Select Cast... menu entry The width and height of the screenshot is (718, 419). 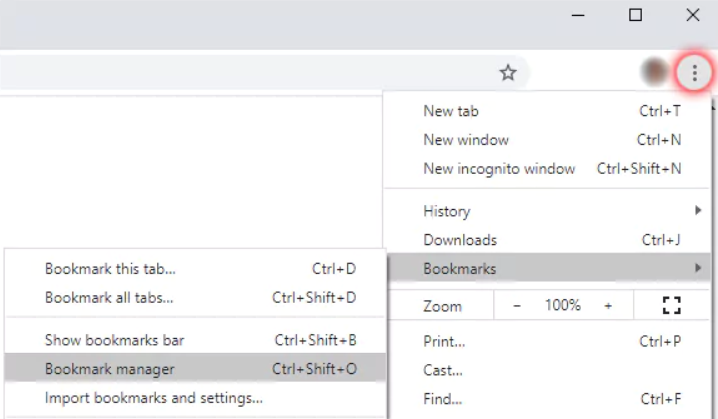point(547,370)
